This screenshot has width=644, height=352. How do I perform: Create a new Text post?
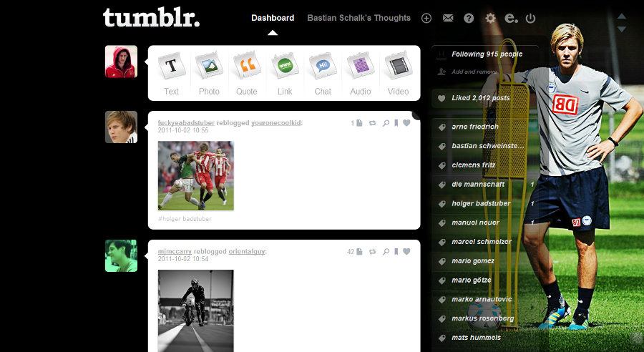pos(171,74)
